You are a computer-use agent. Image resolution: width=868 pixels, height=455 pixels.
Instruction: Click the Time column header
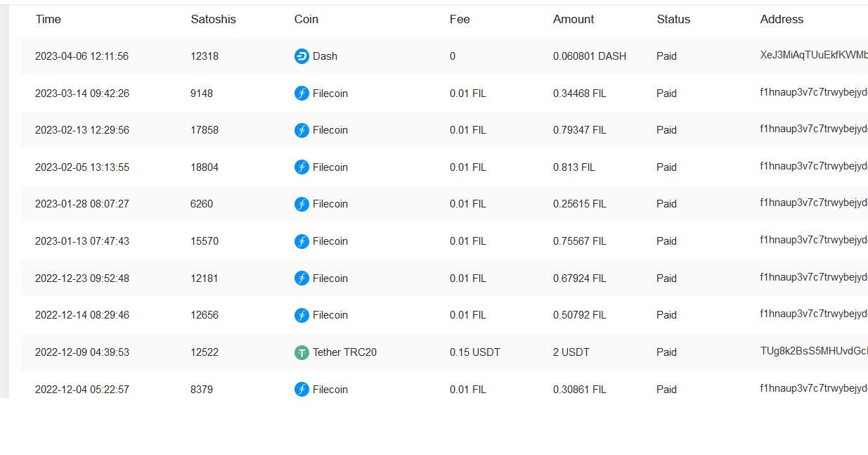coord(48,20)
